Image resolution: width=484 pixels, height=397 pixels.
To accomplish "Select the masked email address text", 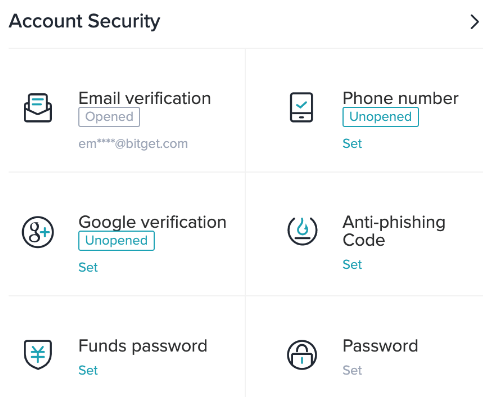I will (133, 144).
